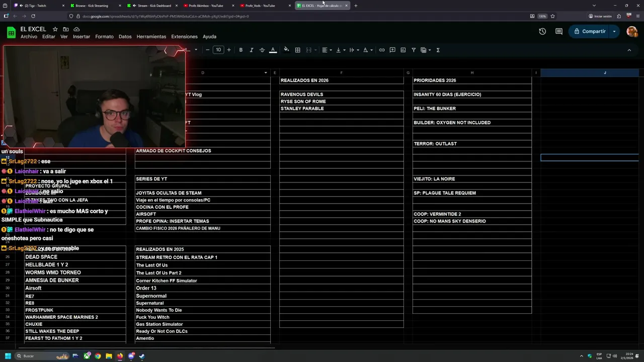Apply strikethrough formatting

click(262, 50)
